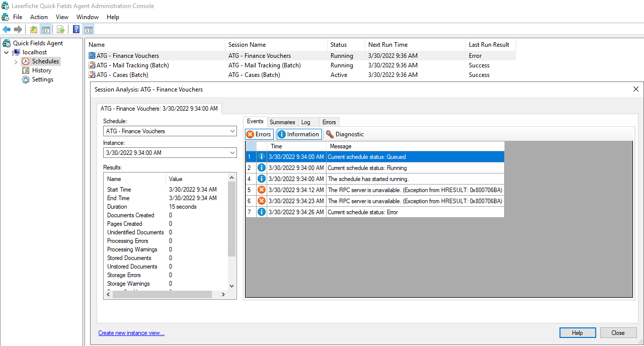Sort events by Time column header
Viewport: 644px width, 346px height.
coord(297,146)
